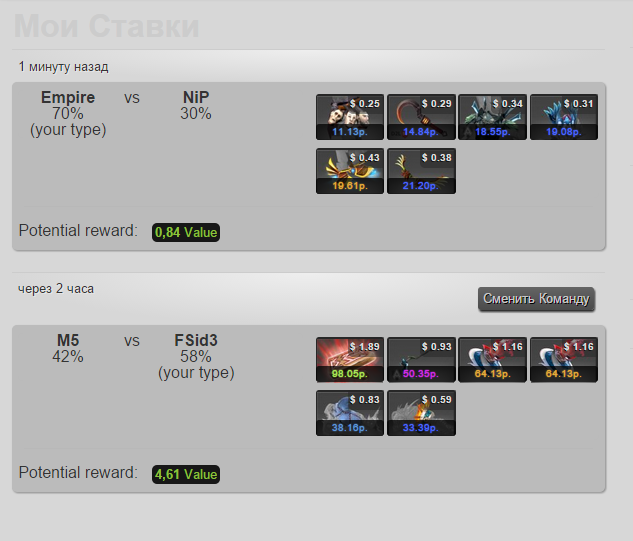Click the 'через 2 часа' time label
The image size is (633, 541).
coord(56,289)
